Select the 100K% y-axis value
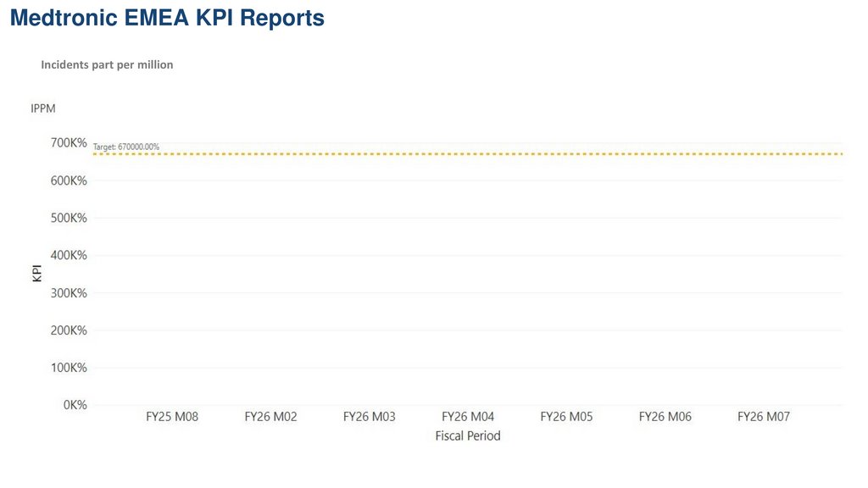Image resolution: width=868 pixels, height=488 pixels. coord(69,368)
